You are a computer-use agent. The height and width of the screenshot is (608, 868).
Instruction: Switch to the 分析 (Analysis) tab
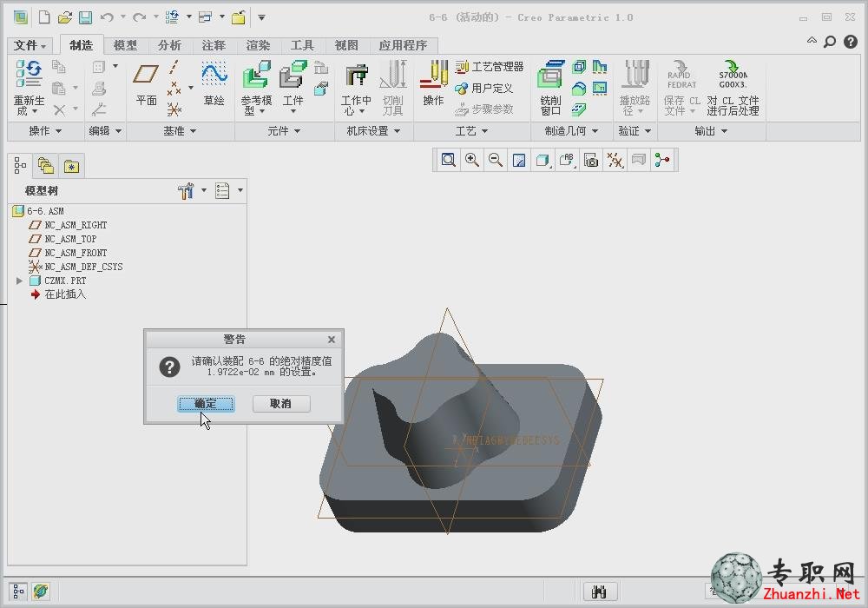coord(169,45)
